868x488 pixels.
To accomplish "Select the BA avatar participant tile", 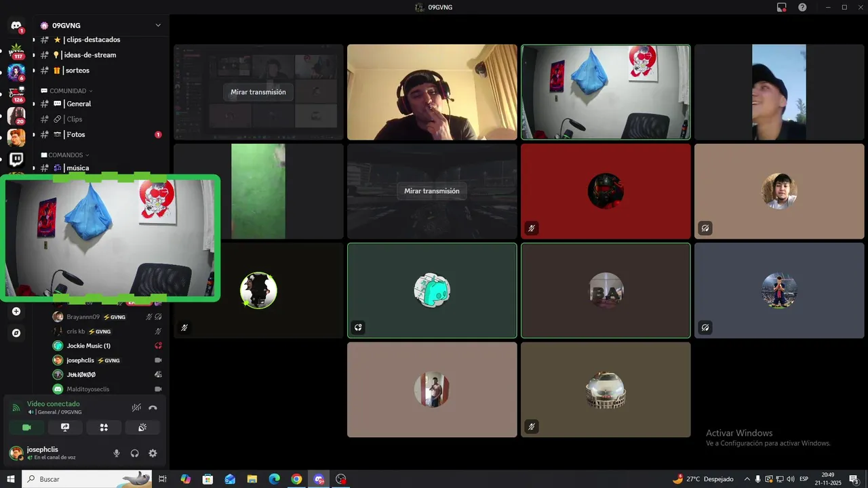I will 606,290.
